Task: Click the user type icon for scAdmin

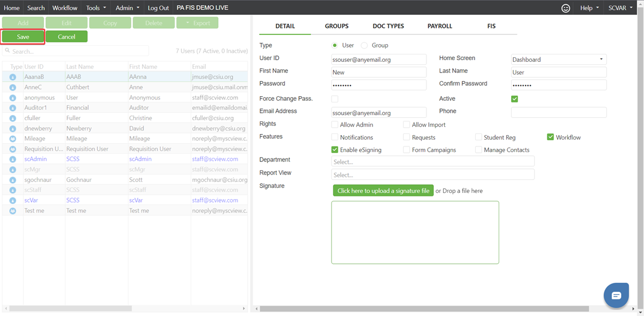Action: [x=13, y=159]
